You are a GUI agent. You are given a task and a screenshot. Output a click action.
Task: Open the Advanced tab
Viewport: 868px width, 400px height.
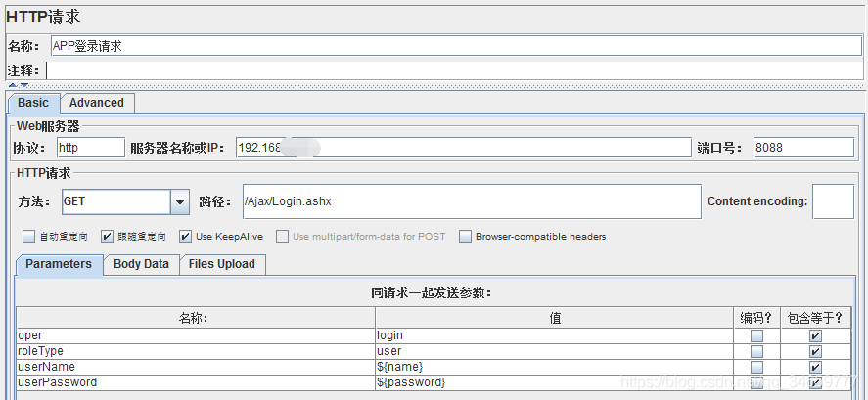click(97, 103)
